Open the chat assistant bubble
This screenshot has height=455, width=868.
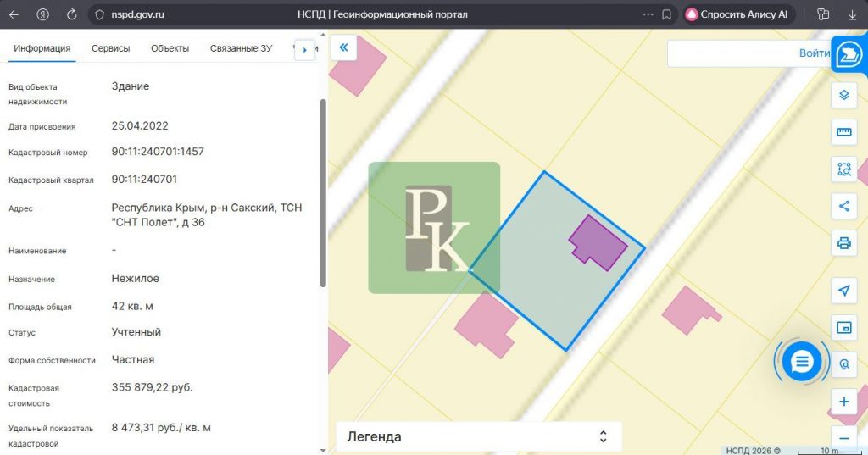tap(802, 363)
